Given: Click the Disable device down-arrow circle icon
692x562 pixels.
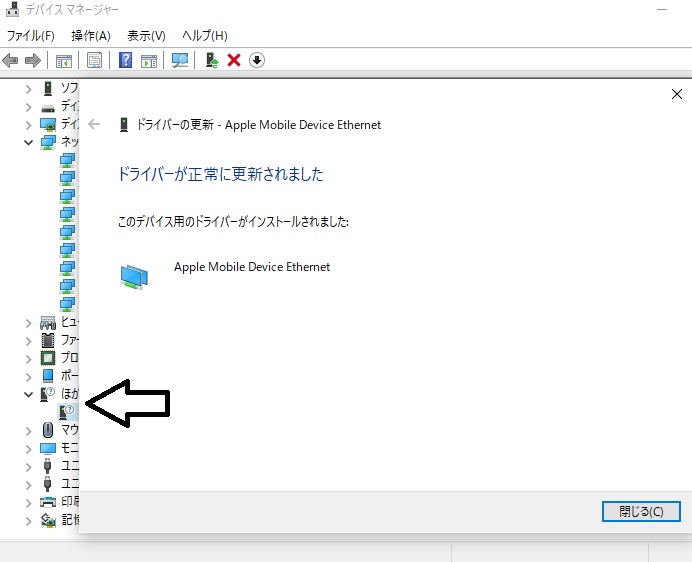Looking at the screenshot, I should [257, 60].
